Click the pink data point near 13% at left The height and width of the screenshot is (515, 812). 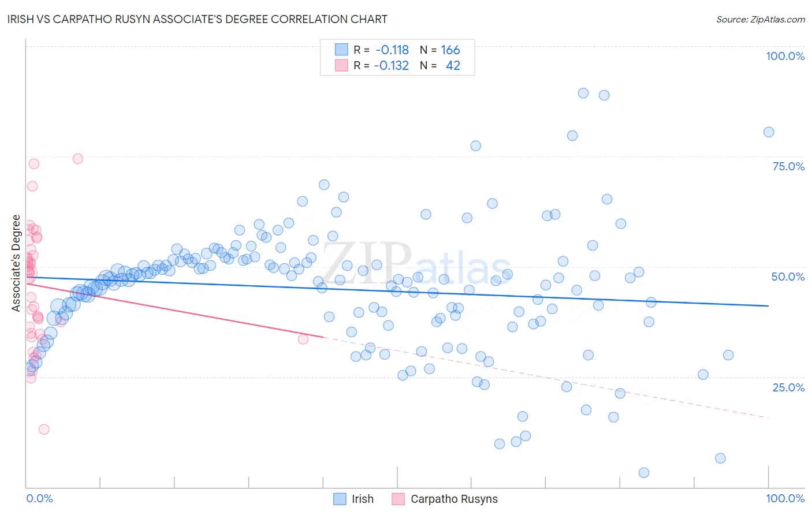click(x=44, y=430)
